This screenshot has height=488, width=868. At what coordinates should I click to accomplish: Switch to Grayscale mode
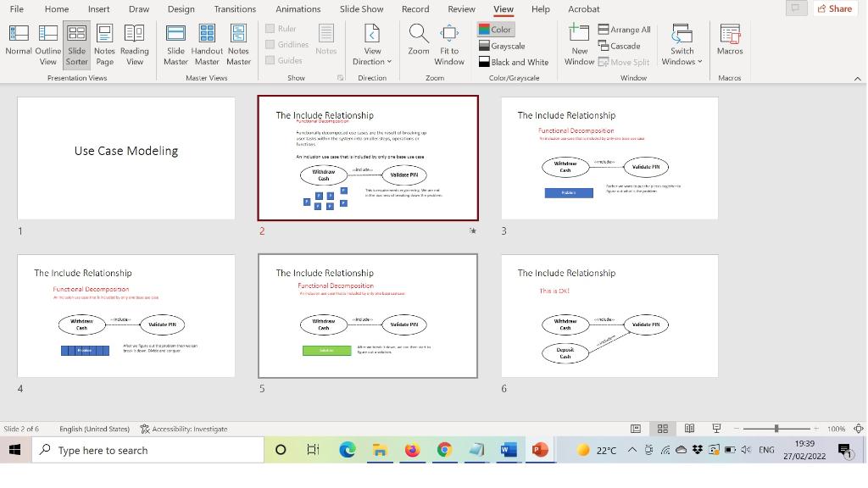[502, 46]
